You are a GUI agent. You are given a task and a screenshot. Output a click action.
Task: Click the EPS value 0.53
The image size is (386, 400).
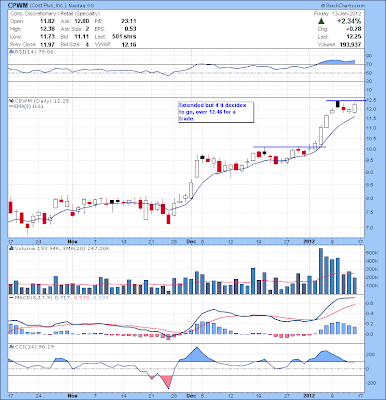(130, 29)
